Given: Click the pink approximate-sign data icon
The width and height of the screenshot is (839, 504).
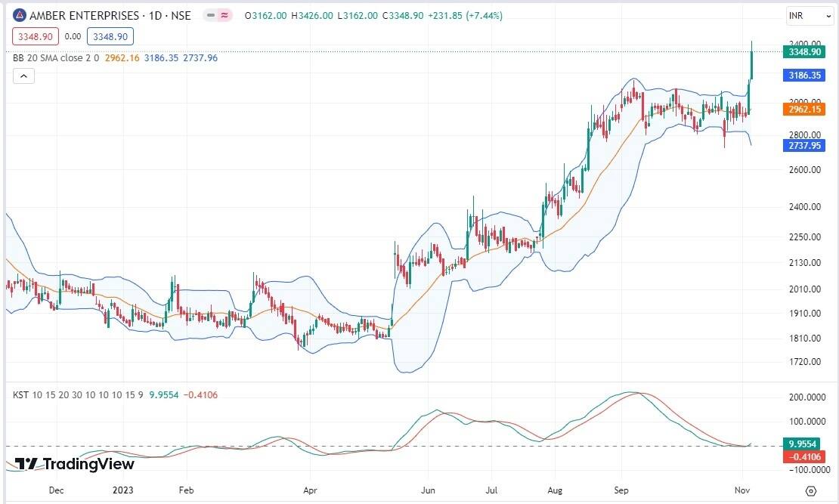Looking at the screenshot, I should click(x=224, y=16).
